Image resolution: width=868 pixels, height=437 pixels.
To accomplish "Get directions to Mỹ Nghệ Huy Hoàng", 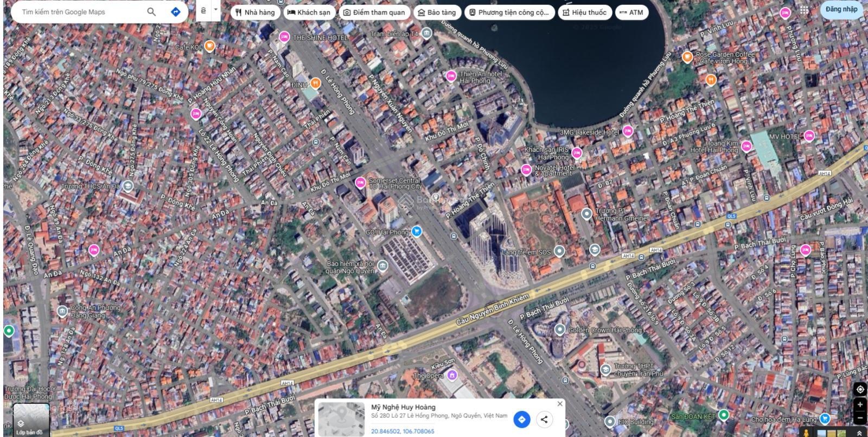I will pos(521,419).
